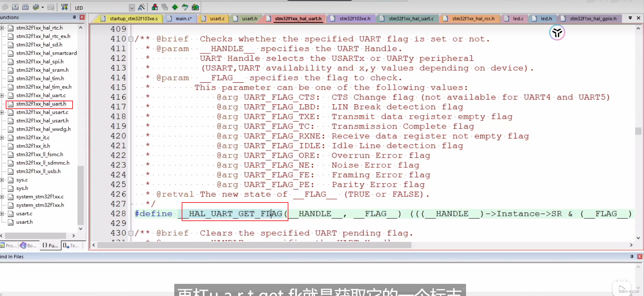Collapse the comment fold at line 430

click(131, 233)
